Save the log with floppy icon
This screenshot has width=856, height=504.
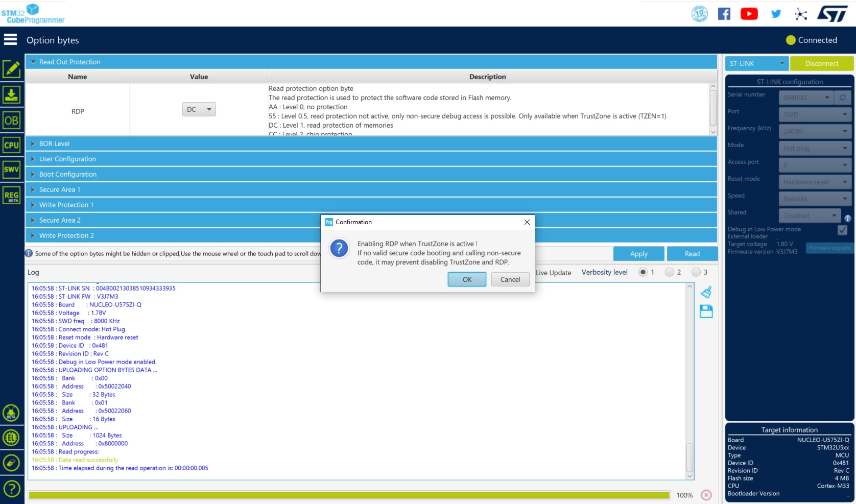click(706, 311)
